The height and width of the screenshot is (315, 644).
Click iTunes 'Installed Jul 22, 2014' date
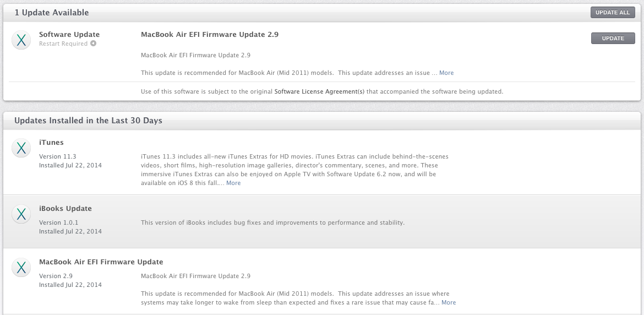(x=70, y=166)
